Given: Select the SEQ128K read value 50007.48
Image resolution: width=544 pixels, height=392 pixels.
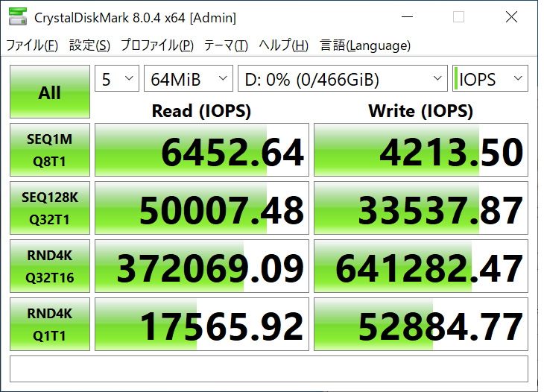Looking at the screenshot, I should tap(202, 208).
